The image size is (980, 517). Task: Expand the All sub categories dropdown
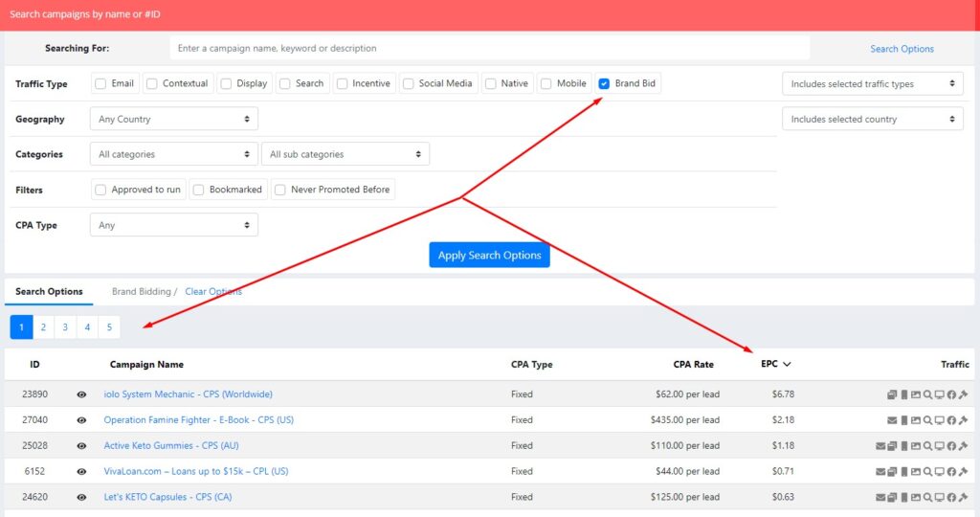345,154
